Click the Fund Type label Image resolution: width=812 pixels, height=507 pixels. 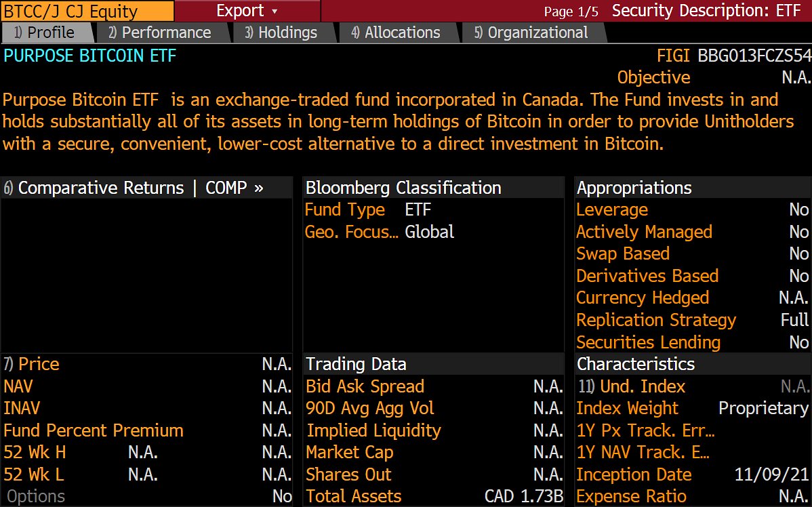(x=345, y=209)
